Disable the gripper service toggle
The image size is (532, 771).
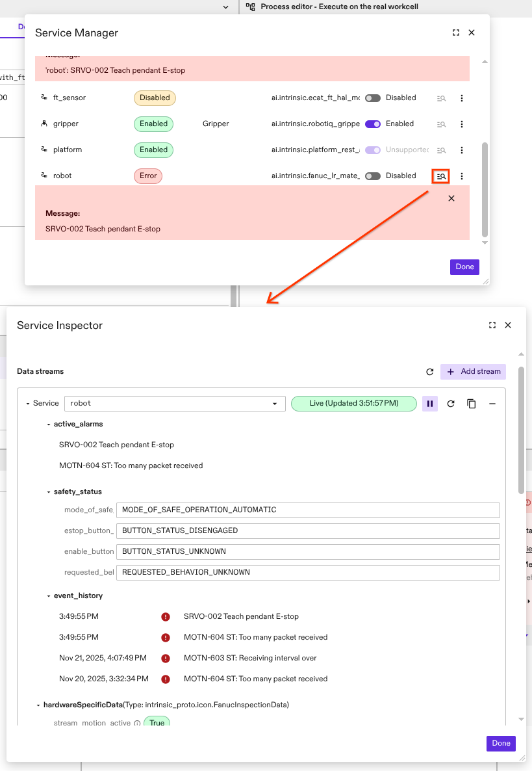pyautogui.click(x=373, y=124)
